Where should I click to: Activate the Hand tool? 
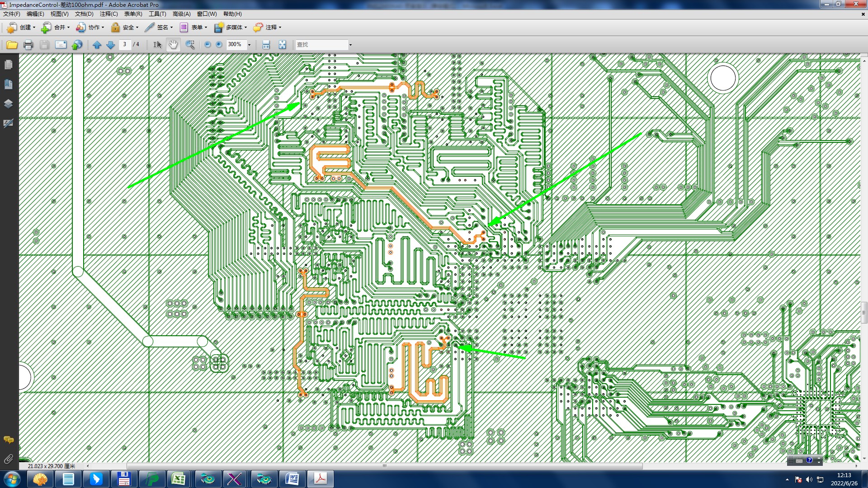point(173,45)
